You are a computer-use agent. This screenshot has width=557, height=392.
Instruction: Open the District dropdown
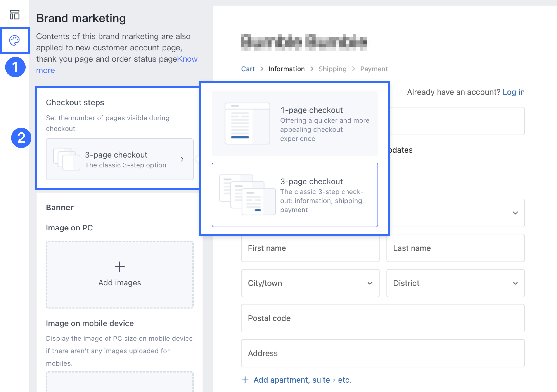[455, 283]
